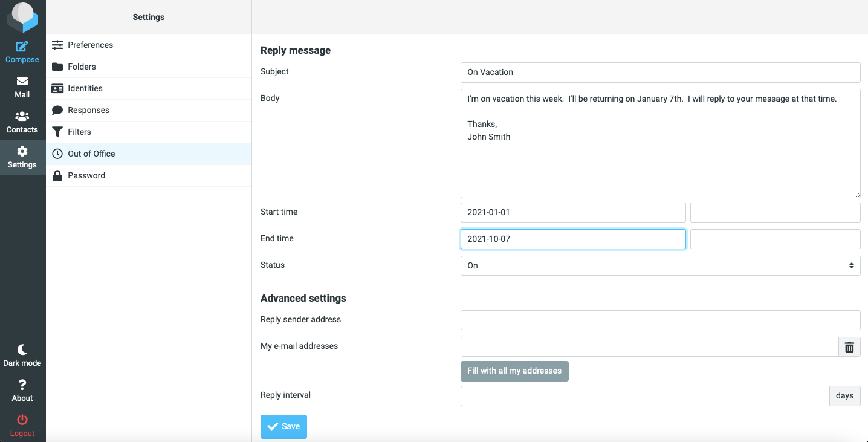This screenshot has height=442, width=868.
Task: Focus the Reply interval field
Action: pos(645,396)
